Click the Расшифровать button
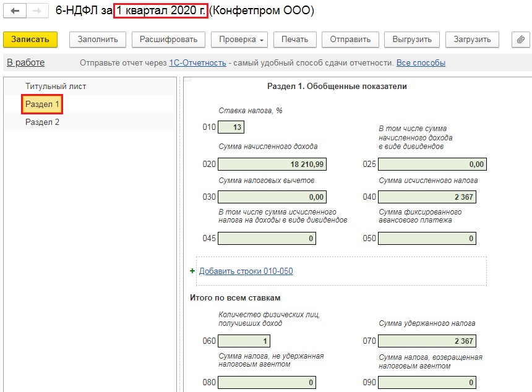 [x=169, y=40]
